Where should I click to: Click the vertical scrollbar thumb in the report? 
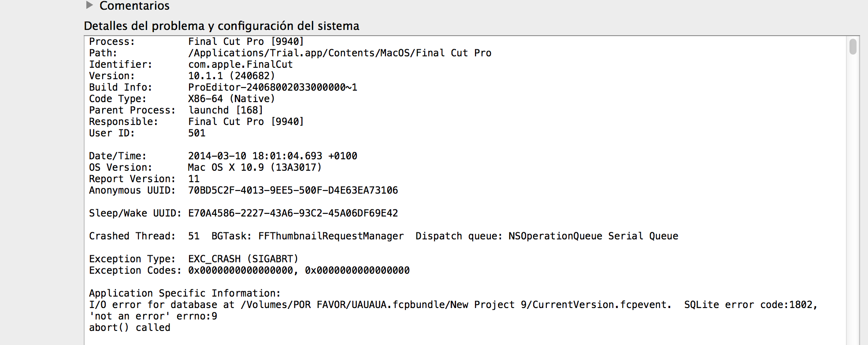click(853, 47)
